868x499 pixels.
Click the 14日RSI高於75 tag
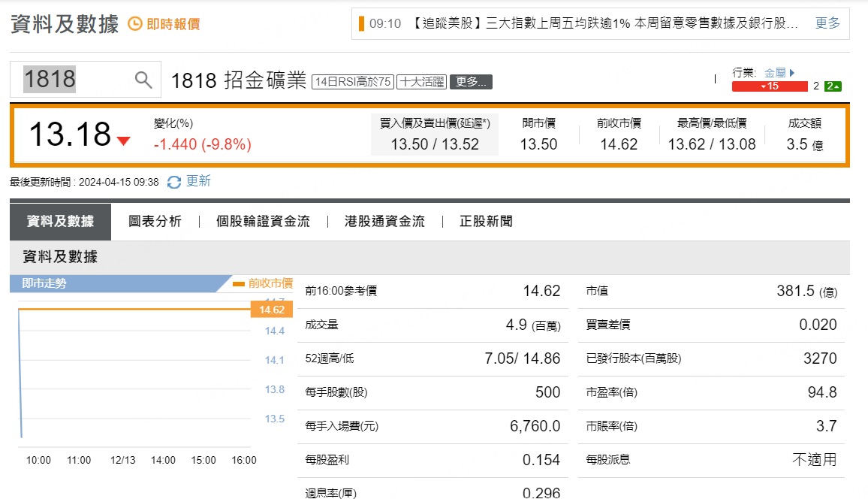[x=352, y=82]
